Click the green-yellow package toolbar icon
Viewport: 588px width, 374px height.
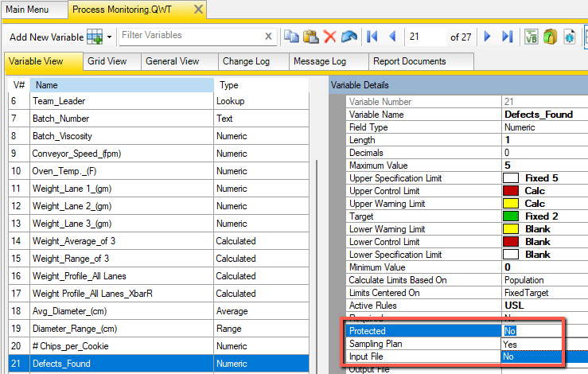coord(550,37)
